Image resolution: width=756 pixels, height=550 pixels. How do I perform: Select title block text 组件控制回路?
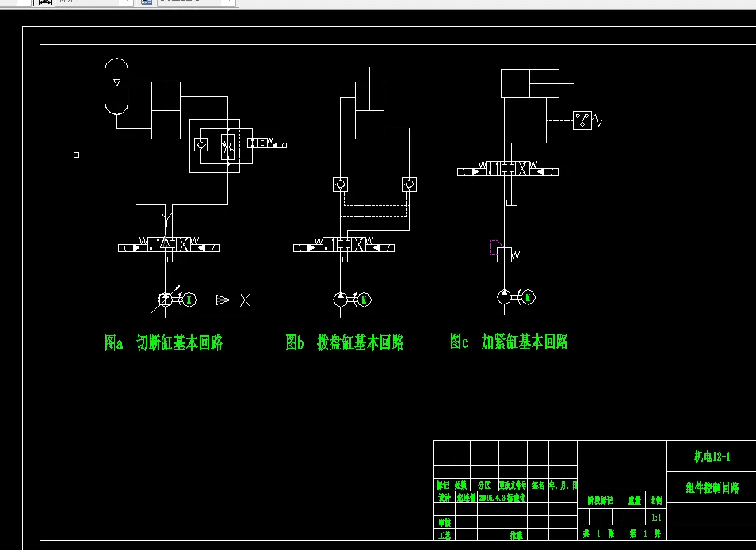pos(712,488)
